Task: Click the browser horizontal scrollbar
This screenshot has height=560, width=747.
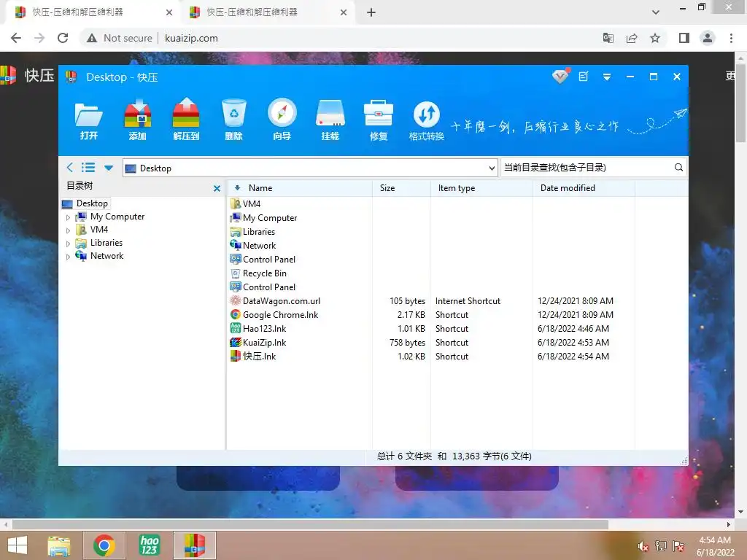Action: pyautogui.click(x=309, y=525)
